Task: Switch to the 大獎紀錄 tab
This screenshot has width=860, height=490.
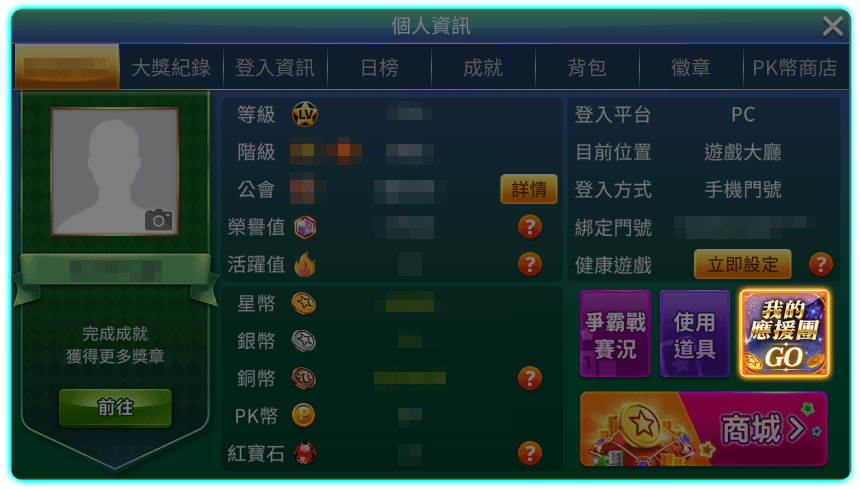Action: [x=171, y=68]
